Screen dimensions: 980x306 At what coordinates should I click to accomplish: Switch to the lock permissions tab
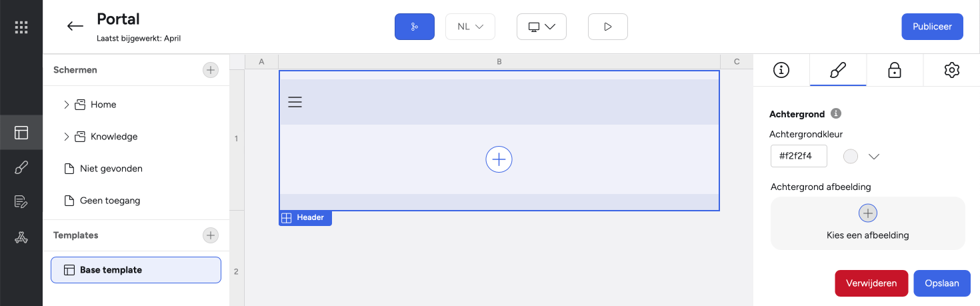(895, 70)
